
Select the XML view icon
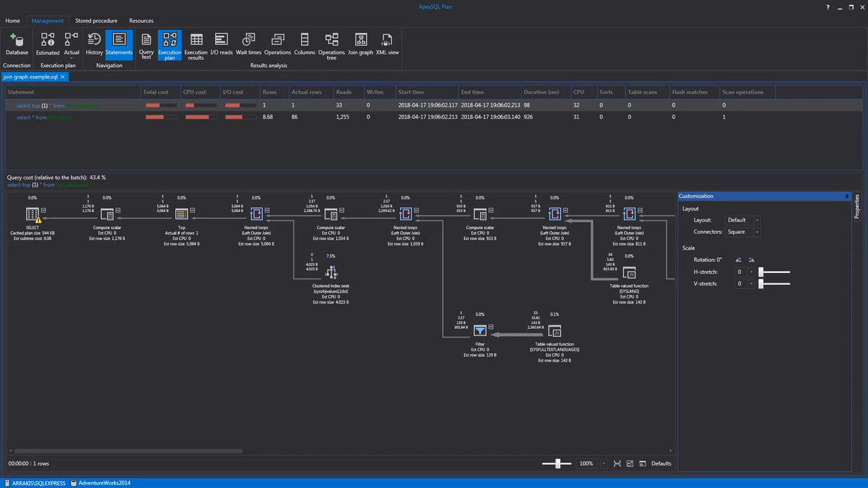(387, 43)
